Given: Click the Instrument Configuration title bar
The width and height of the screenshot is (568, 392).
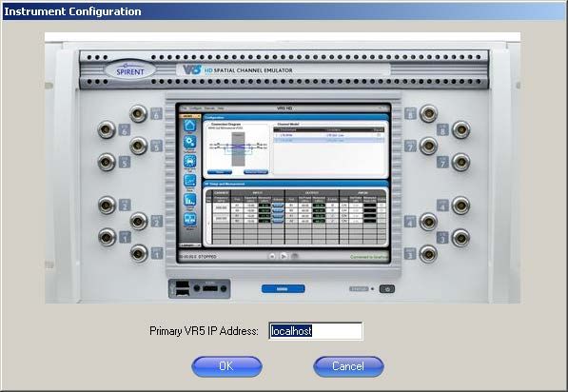Looking at the screenshot, I should (x=284, y=11).
